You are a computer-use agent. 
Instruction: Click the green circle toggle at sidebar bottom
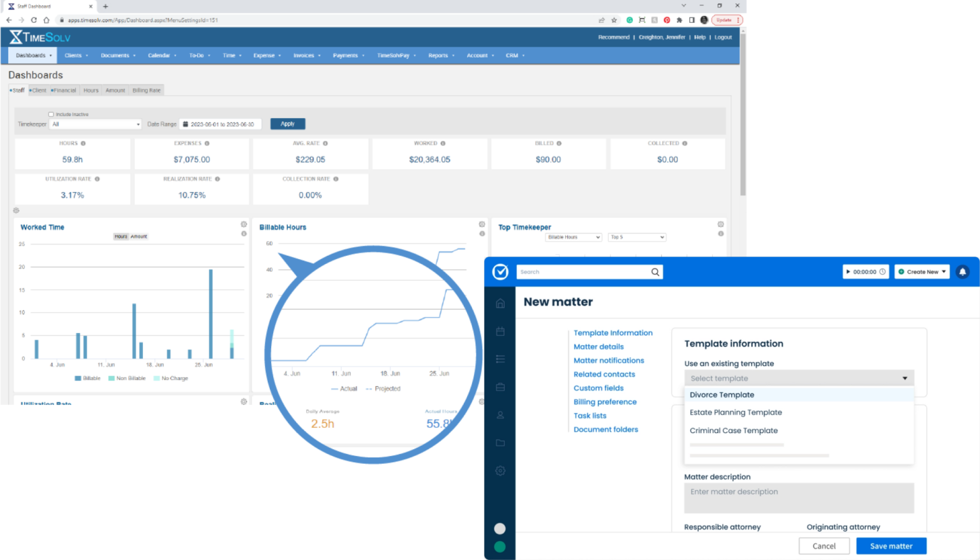[x=500, y=547]
